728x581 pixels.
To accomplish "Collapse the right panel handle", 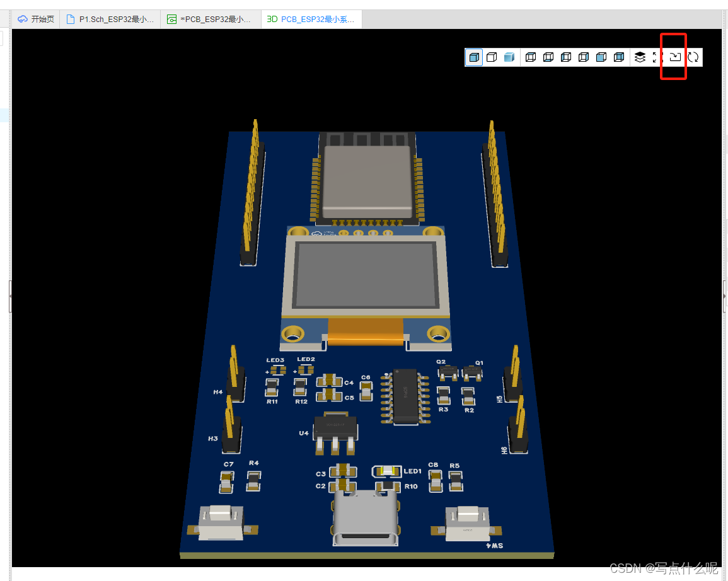I will point(724,296).
